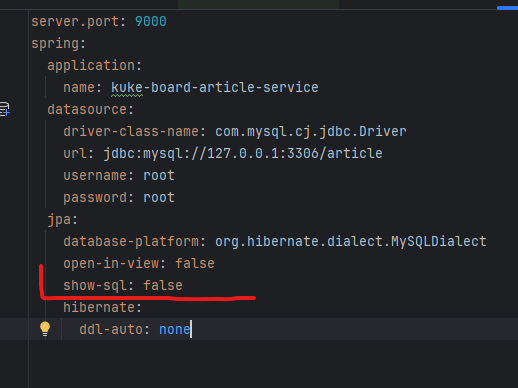Click the show-sql false value

pos(163,286)
